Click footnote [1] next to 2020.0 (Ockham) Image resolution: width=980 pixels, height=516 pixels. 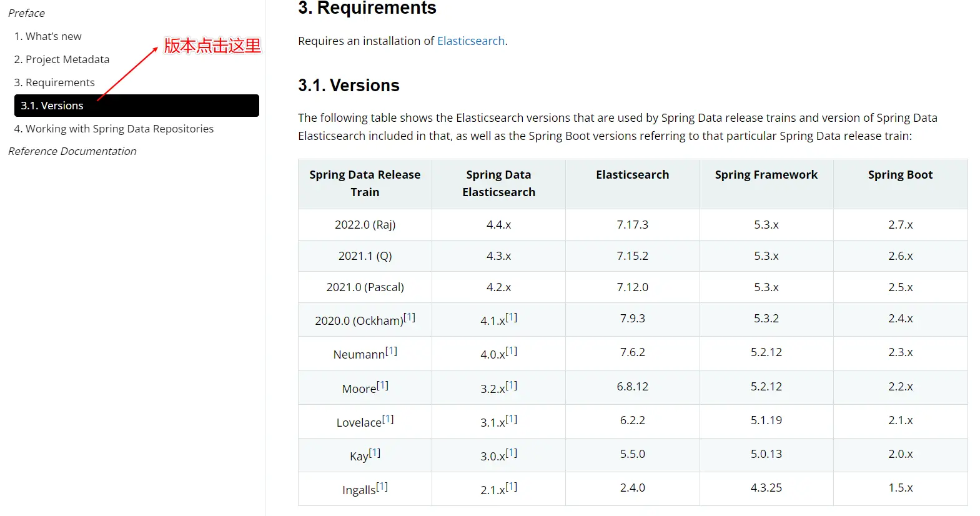tap(409, 317)
